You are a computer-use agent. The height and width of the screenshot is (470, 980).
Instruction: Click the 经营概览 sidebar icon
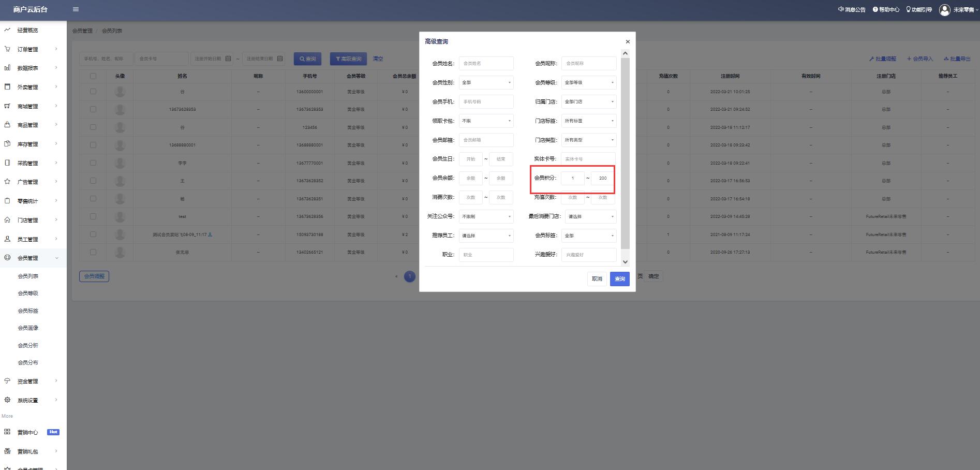click(7, 30)
